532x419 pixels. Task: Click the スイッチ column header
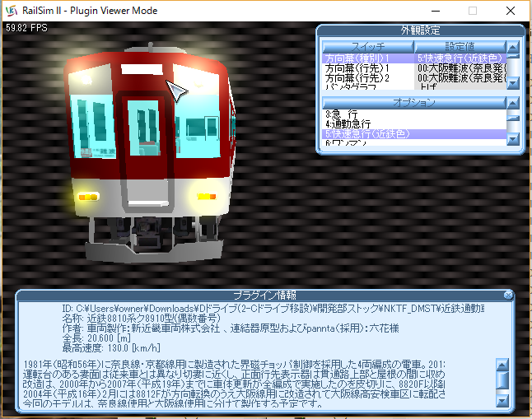(x=368, y=46)
